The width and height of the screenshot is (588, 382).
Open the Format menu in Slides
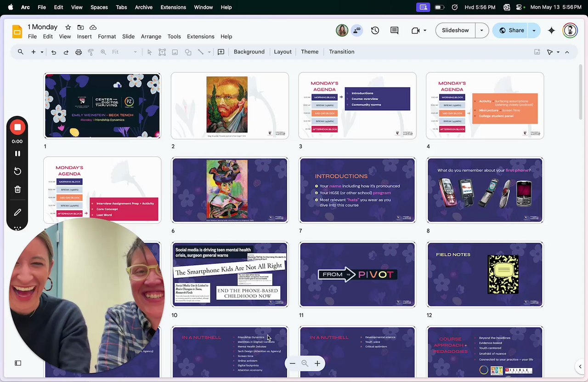point(107,36)
